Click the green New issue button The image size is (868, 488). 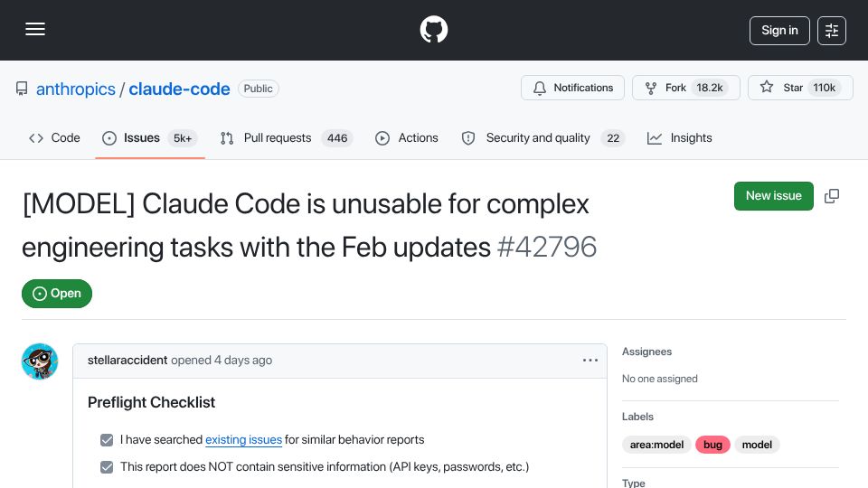pos(773,196)
